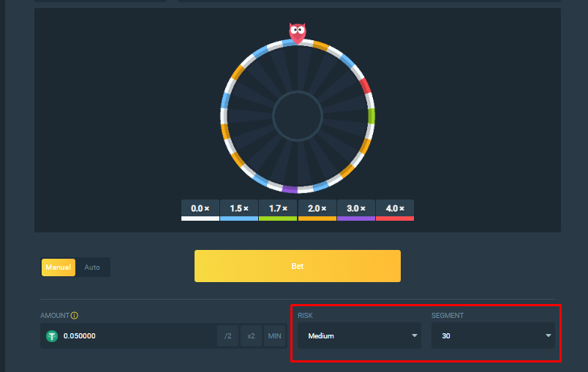
Task: Select the 2.0× multiplier tile
Action: tap(317, 209)
